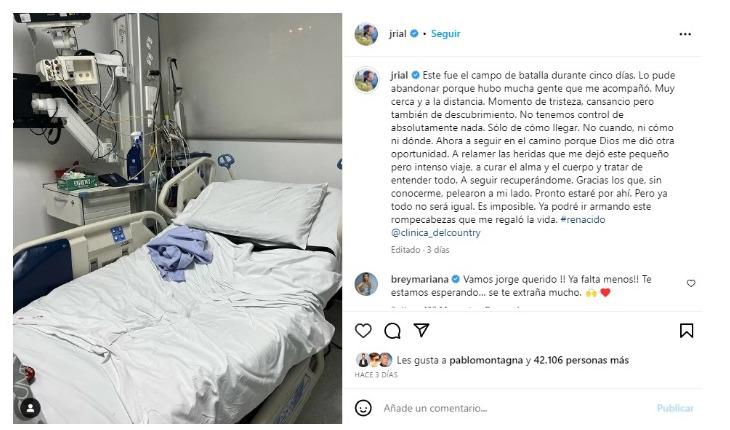Screen dimensions: 730x430
Task: Open jrial username link in header
Action: pos(398,34)
